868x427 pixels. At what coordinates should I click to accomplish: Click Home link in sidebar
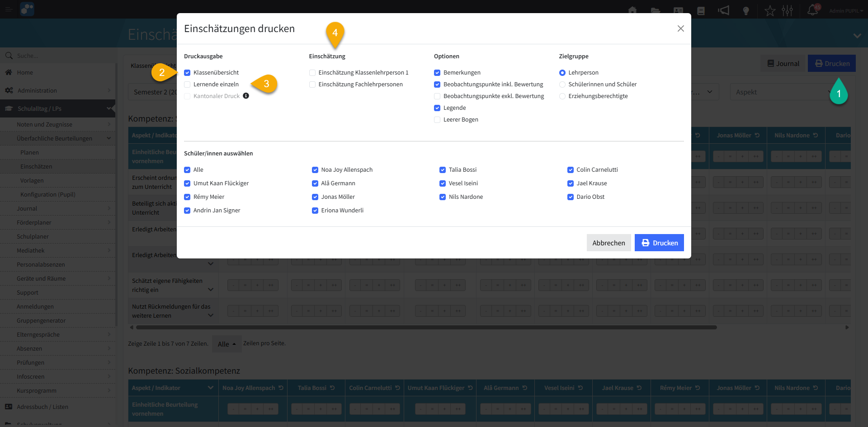click(x=25, y=72)
